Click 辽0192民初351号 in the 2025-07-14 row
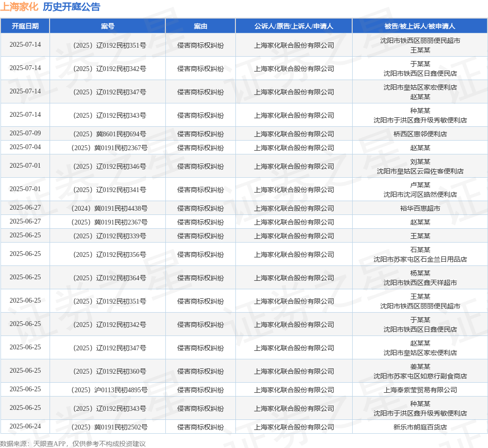 [110, 45]
